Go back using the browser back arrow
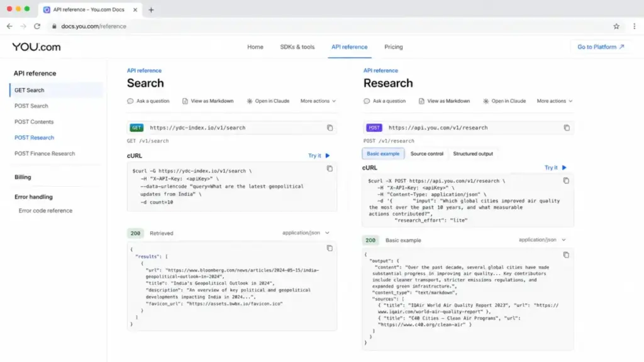The height and width of the screenshot is (362, 644). (x=9, y=26)
